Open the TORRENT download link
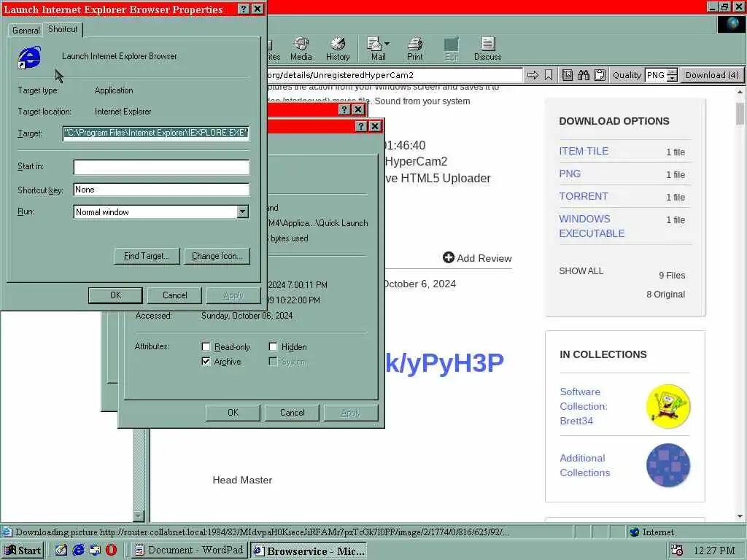Image resolution: width=747 pixels, height=560 pixels. tap(584, 196)
